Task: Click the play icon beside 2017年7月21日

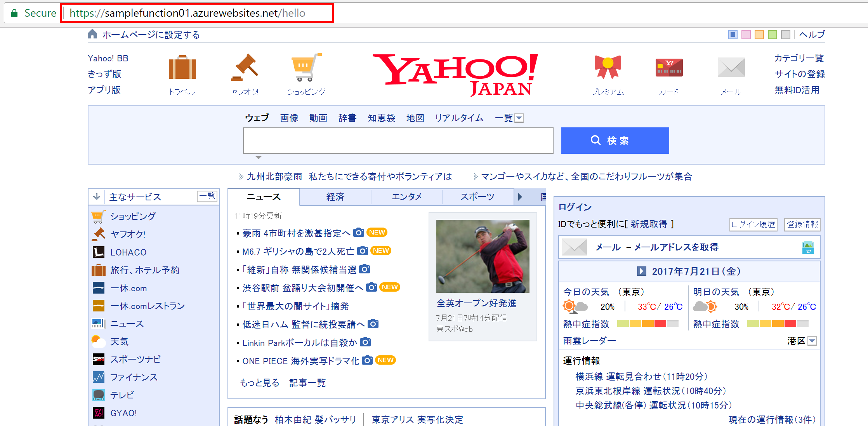Action: pos(642,271)
